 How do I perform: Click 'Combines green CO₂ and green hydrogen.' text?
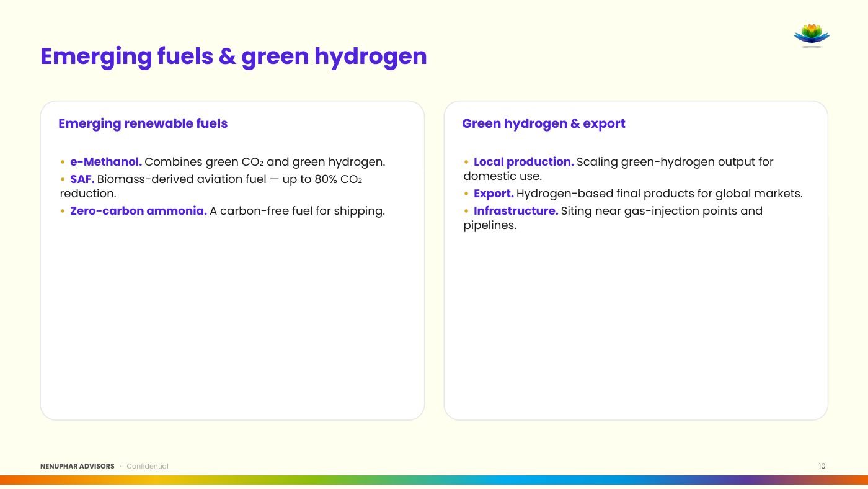(265, 162)
